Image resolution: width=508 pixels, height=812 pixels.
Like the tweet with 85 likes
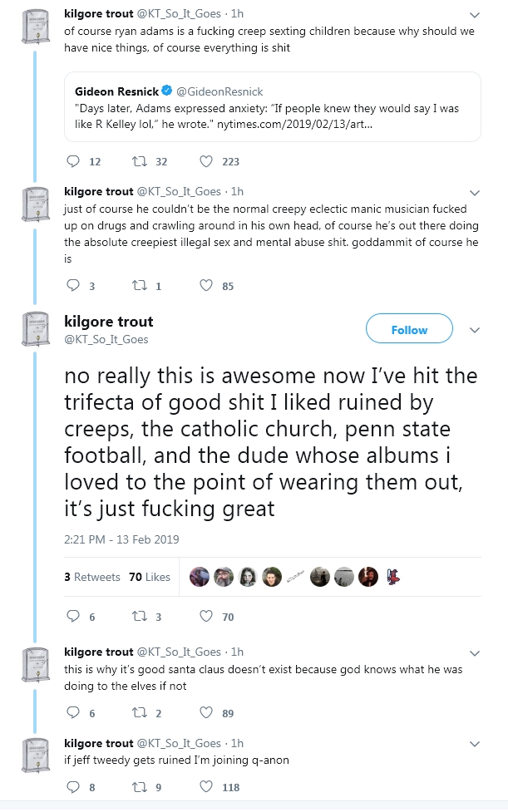click(x=206, y=287)
